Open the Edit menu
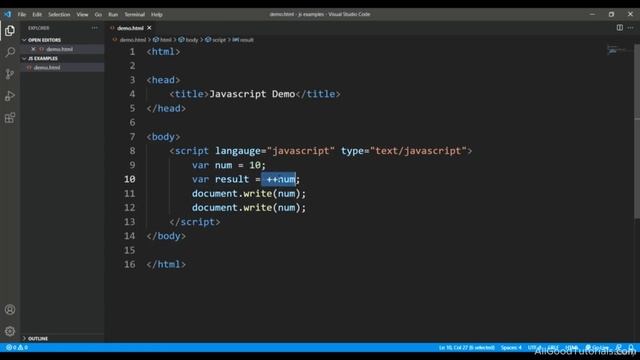The image size is (640, 360). (x=37, y=14)
